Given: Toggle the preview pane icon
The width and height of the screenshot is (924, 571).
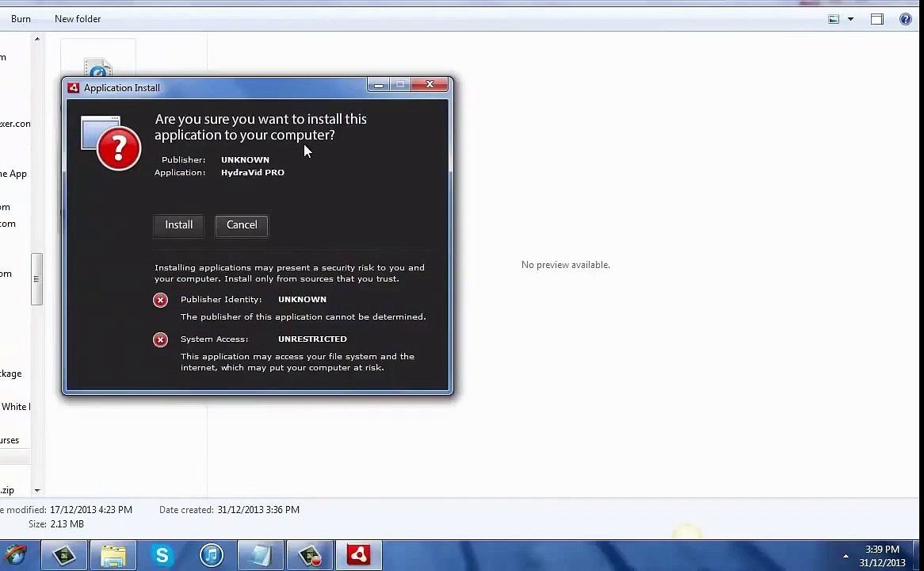Looking at the screenshot, I should [x=877, y=19].
